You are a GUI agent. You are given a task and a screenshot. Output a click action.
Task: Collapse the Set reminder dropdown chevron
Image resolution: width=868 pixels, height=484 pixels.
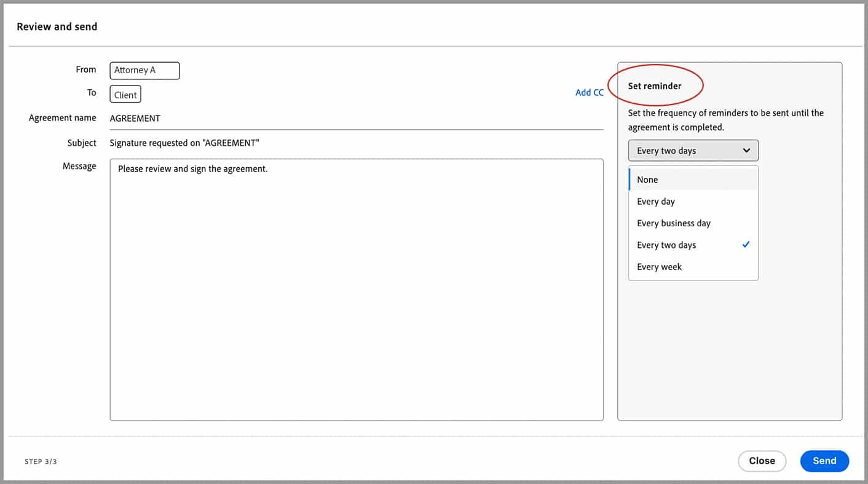click(x=746, y=150)
